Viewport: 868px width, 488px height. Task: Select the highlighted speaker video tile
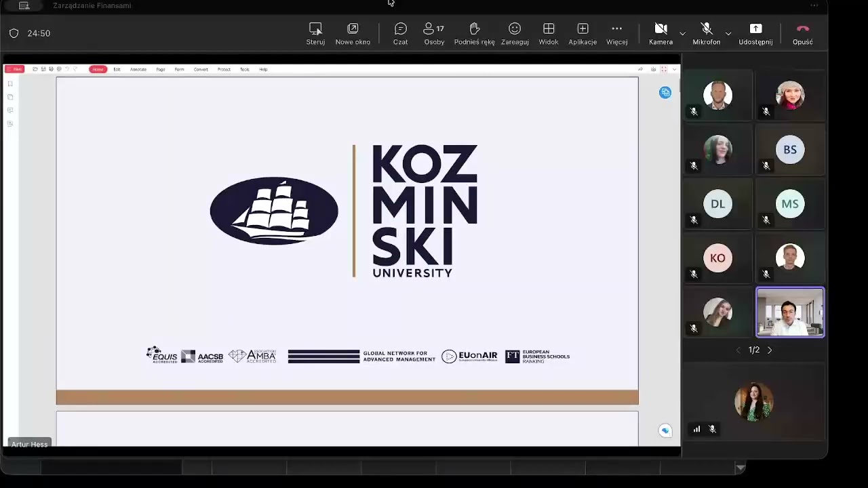[790, 312]
